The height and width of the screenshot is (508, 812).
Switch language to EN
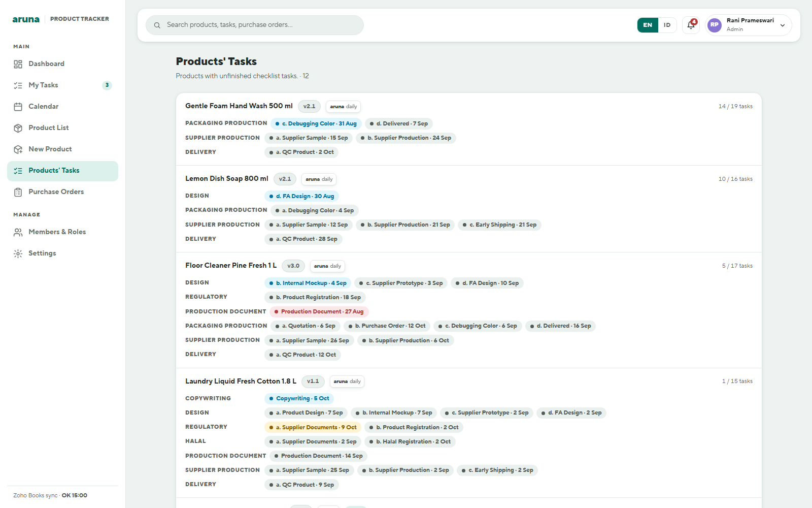point(648,25)
